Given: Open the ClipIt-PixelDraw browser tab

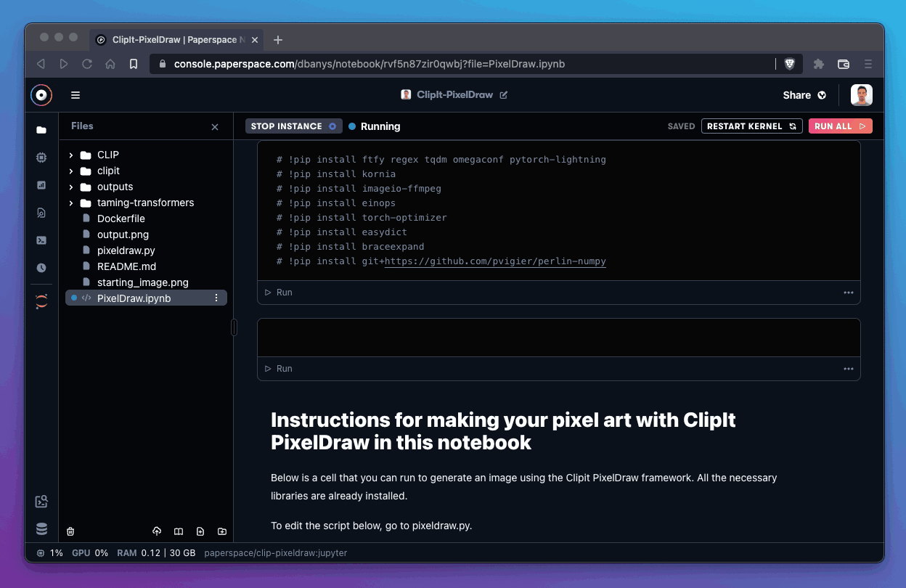Looking at the screenshot, I should coord(176,40).
